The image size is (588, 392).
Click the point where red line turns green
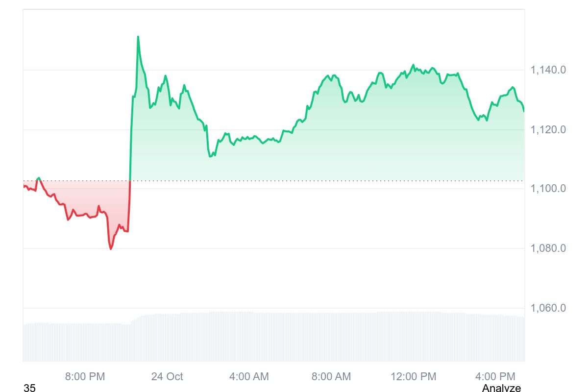[130, 181]
